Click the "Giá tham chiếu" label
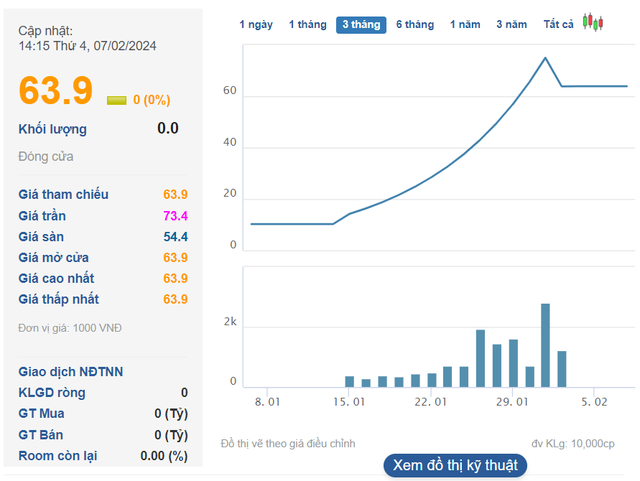640x481 pixels. click(64, 195)
